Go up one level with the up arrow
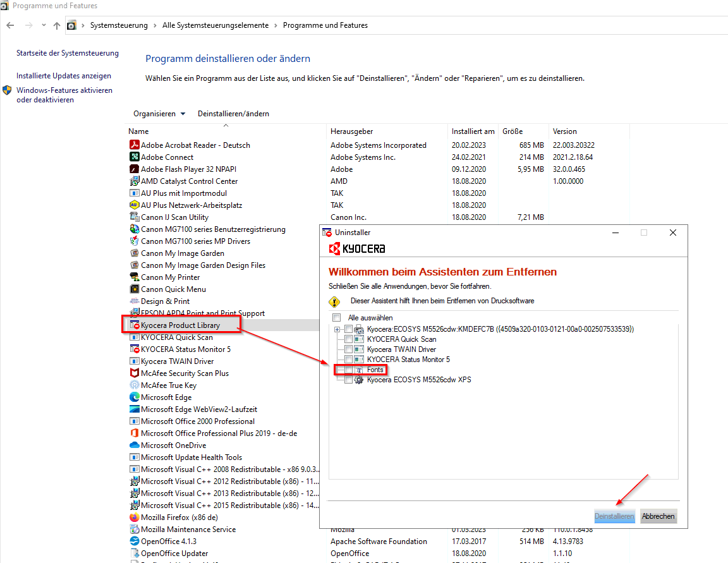728x563 pixels. pyautogui.click(x=57, y=25)
